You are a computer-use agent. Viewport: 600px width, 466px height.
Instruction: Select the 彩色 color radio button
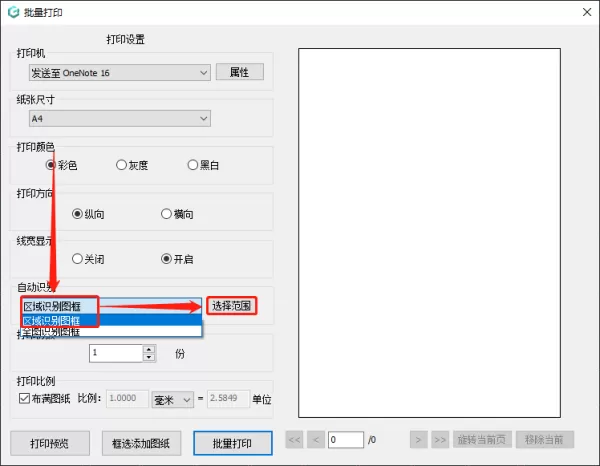coord(50,165)
